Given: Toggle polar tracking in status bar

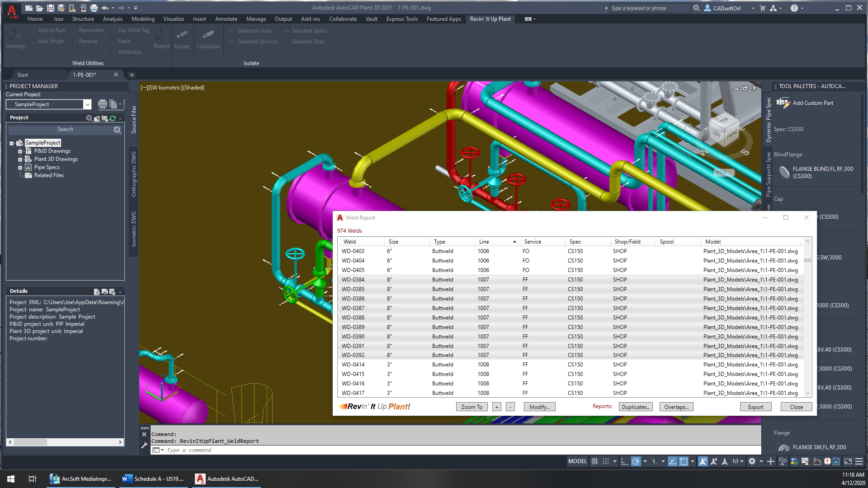Looking at the screenshot, I should coord(636,461).
